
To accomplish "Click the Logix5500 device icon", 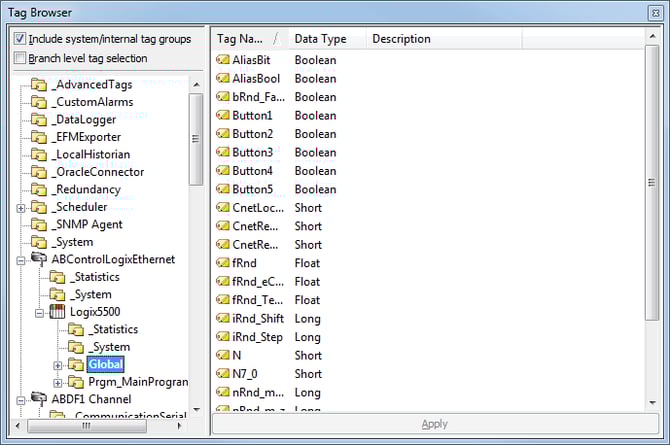I will point(58,312).
